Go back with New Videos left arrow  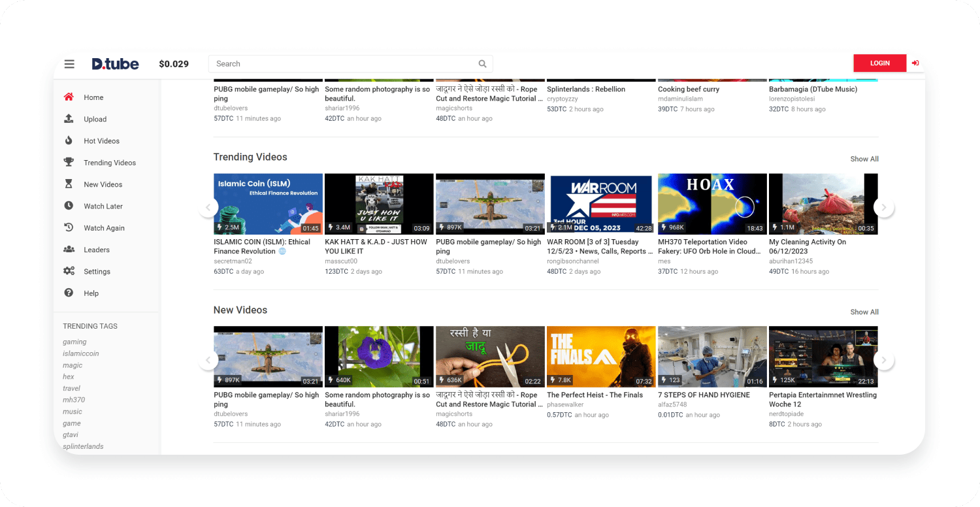pyautogui.click(x=208, y=360)
